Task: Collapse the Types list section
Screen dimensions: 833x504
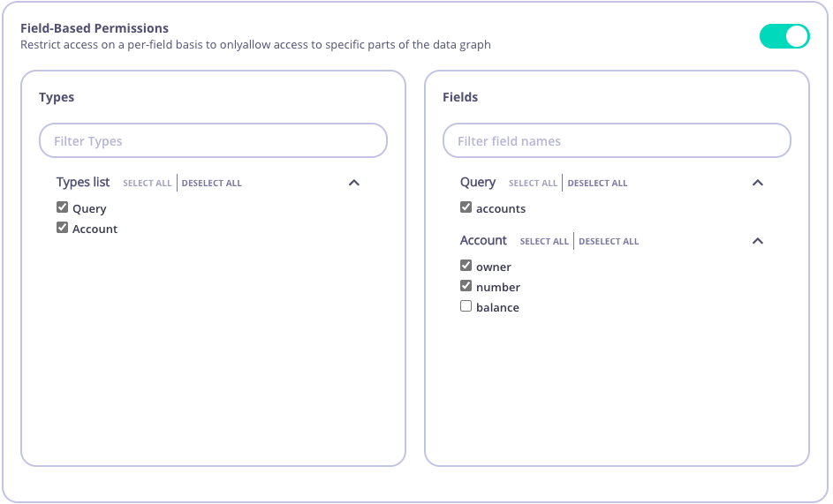Action: pyautogui.click(x=354, y=183)
